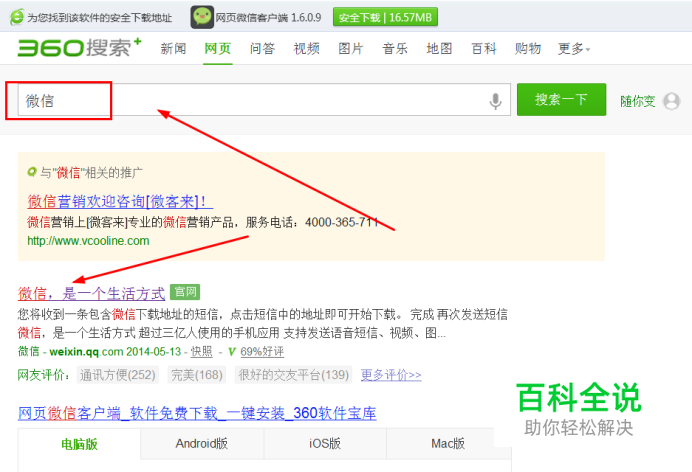Select the Android版 tab
692x472 pixels.
202,443
